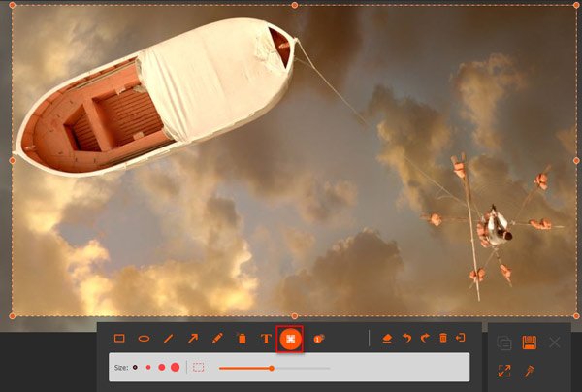582x392 pixels.
Task: Choose the smallest brush size dot
Action: 135,367
